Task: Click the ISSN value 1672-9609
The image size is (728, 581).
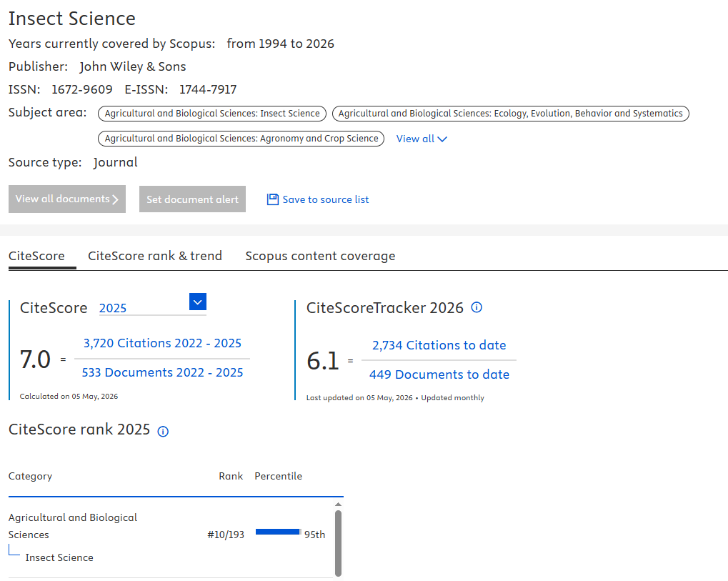Action: [x=81, y=89]
